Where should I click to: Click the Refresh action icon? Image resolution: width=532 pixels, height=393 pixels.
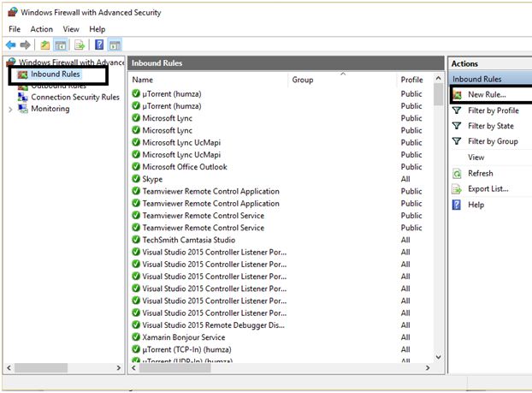[457, 174]
